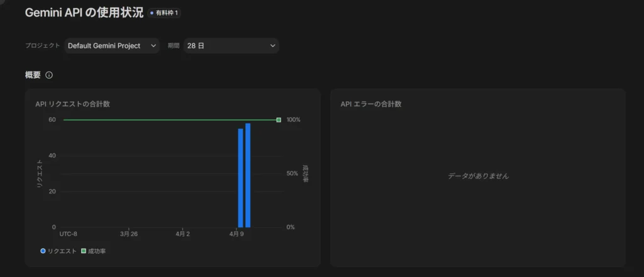The image size is (644, 277).
Task: Toggle the 成功率 legend item
Action: coord(93,251)
